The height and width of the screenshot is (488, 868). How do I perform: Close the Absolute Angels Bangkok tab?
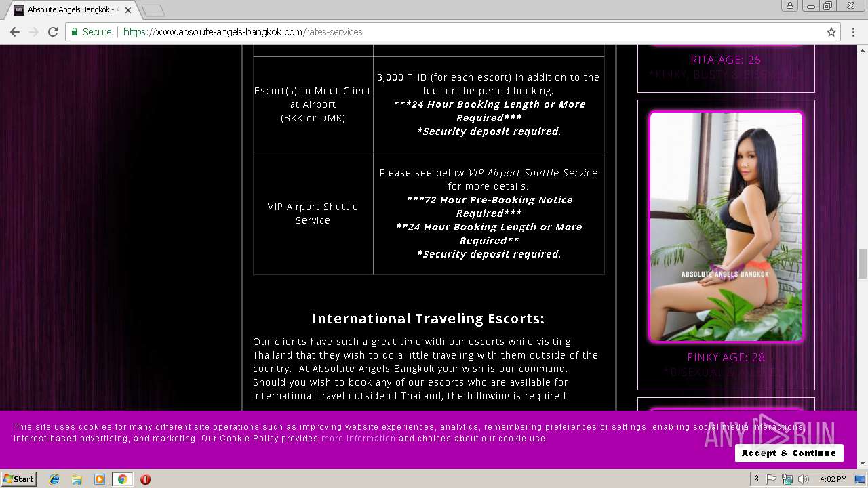[128, 10]
